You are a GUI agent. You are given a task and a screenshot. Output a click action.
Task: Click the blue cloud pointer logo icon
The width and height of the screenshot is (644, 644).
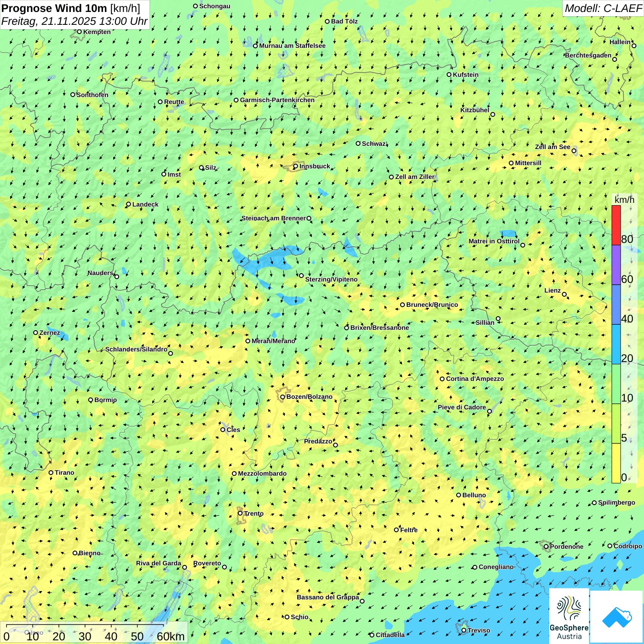[x=617, y=617]
